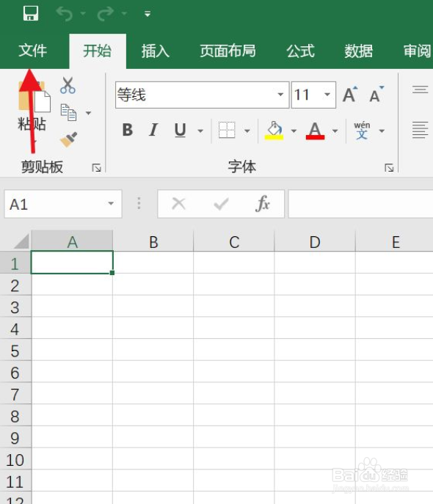Click the wén phonetic guide icon

362,130
